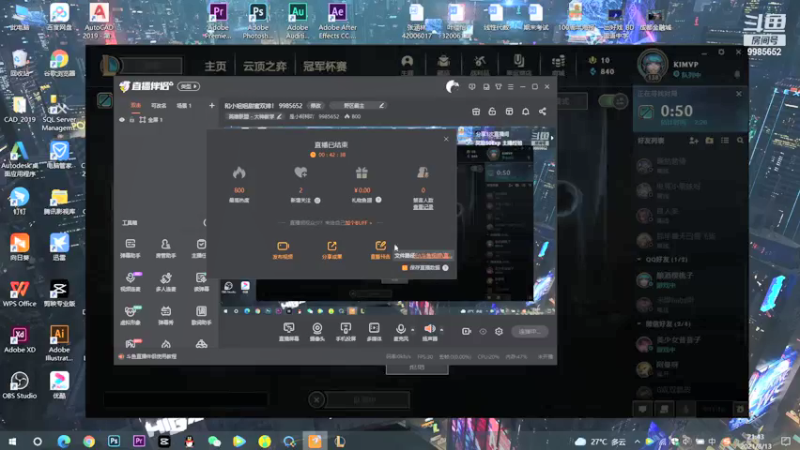Open the 视频连麦 tool
800x450 pixels.
(131, 282)
